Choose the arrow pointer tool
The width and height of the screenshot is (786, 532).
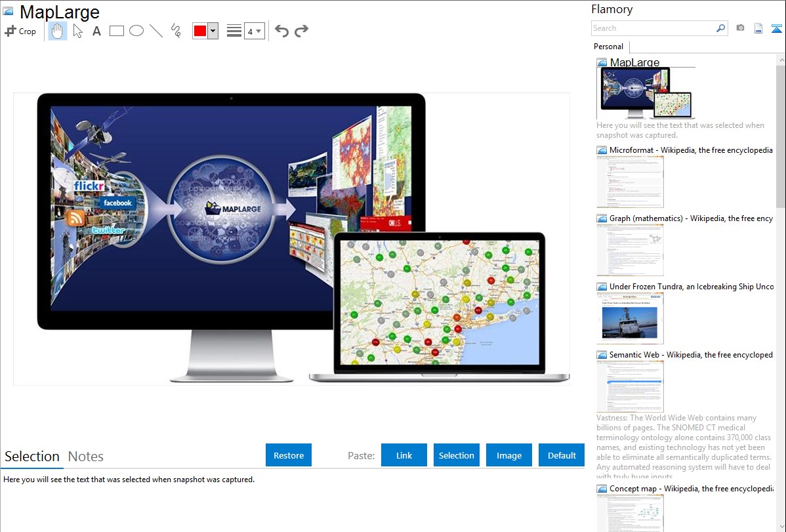pos(77,31)
